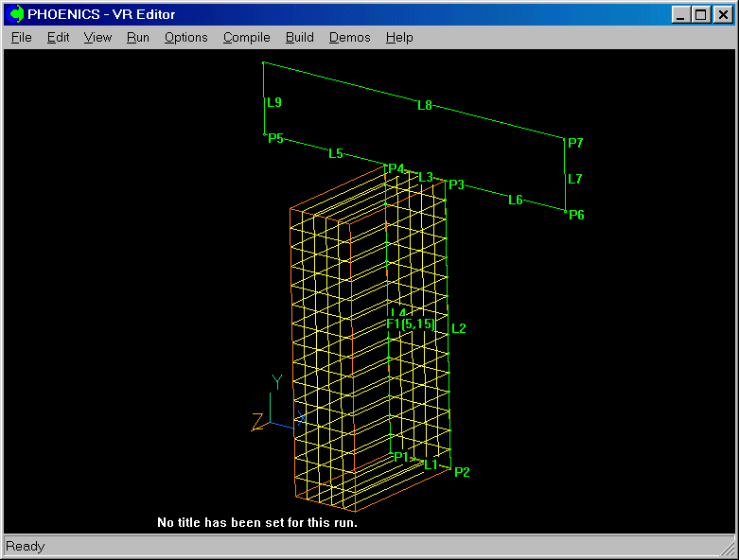Click the resize grip in status bar corner
The height and width of the screenshot is (560, 739).
(728, 549)
